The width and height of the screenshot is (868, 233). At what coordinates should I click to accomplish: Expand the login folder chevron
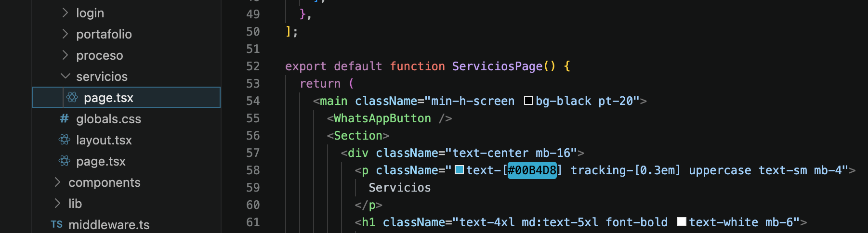[65, 13]
